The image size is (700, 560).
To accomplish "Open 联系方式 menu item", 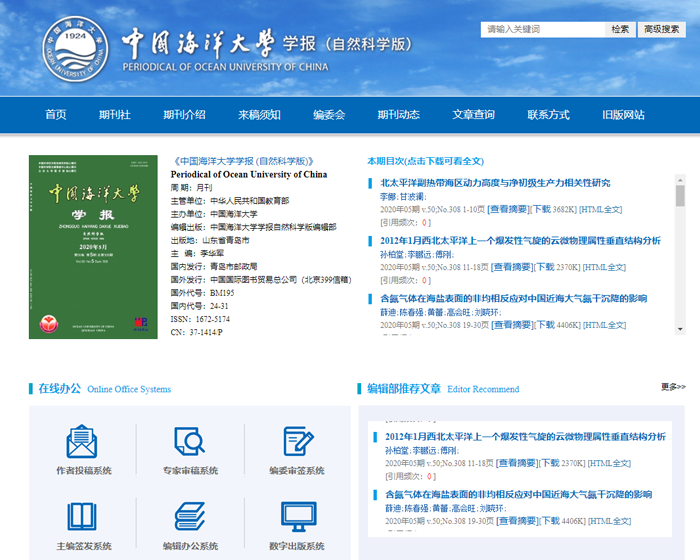I will pos(549,115).
